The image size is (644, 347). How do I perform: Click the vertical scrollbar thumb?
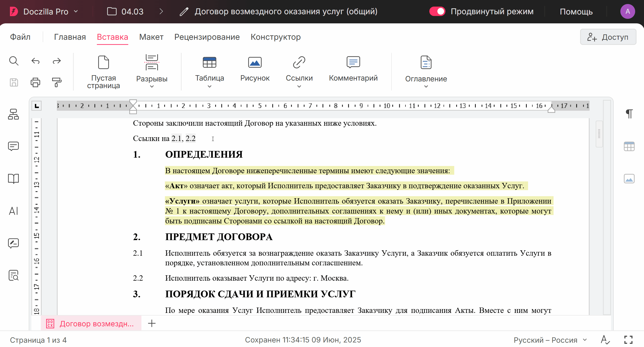click(599, 134)
